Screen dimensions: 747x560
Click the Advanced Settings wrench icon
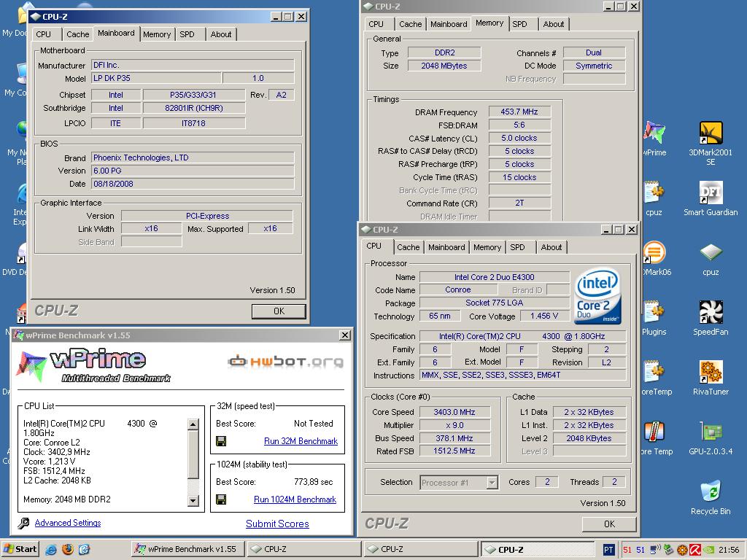tap(23, 523)
